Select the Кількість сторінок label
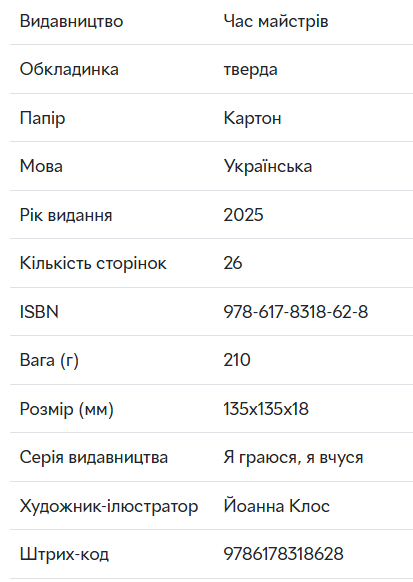This screenshot has width=413, height=582. tap(93, 263)
